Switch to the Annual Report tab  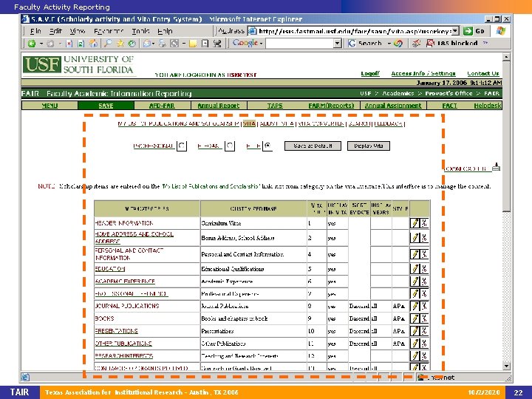pyautogui.click(x=219, y=106)
